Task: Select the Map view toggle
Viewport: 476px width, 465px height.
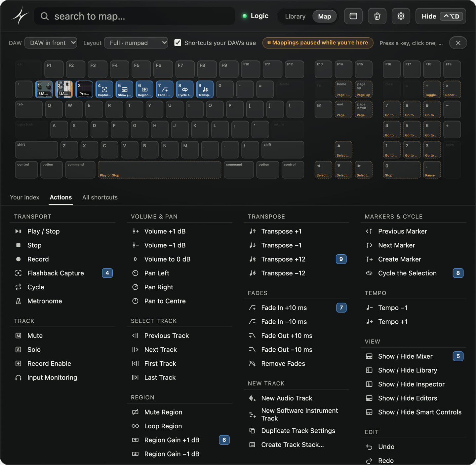Action: click(x=325, y=16)
